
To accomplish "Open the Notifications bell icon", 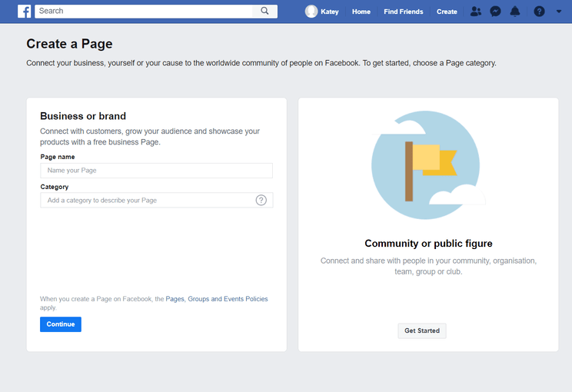I will tap(515, 12).
